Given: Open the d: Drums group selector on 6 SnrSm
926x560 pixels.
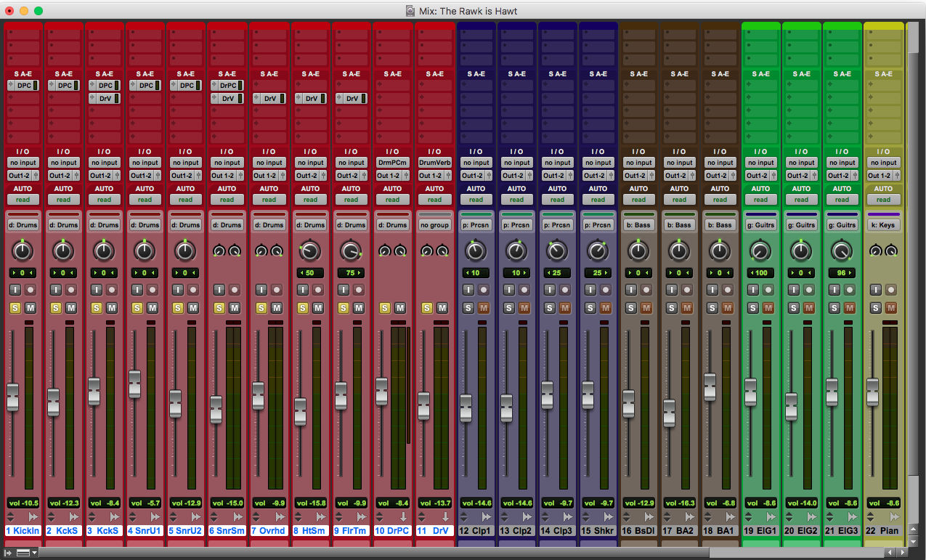Looking at the screenshot, I should pos(226,224).
